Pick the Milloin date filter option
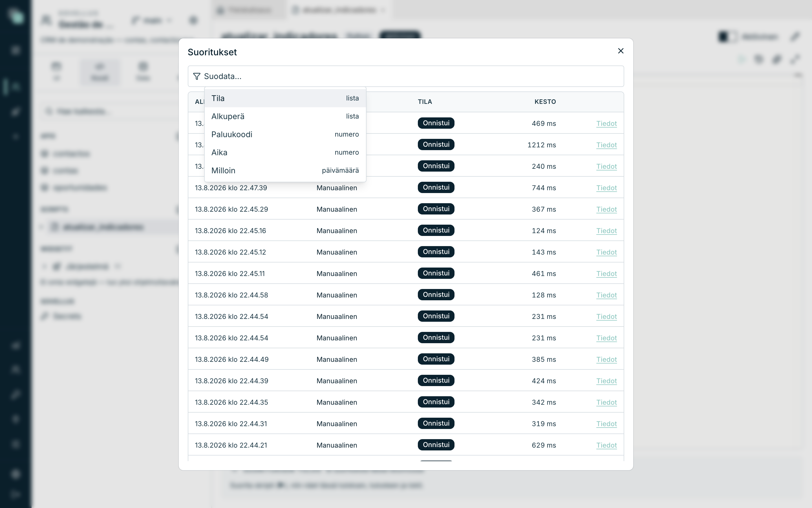The image size is (812, 508). (285, 171)
